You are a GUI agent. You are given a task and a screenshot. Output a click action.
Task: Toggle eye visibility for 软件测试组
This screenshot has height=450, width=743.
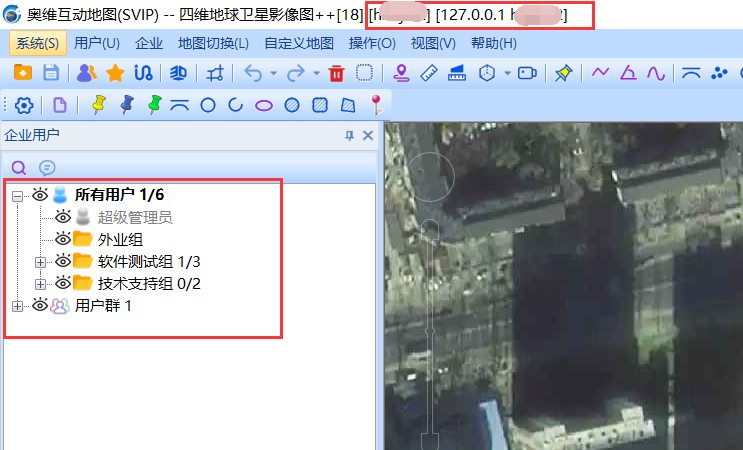point(62,261)
